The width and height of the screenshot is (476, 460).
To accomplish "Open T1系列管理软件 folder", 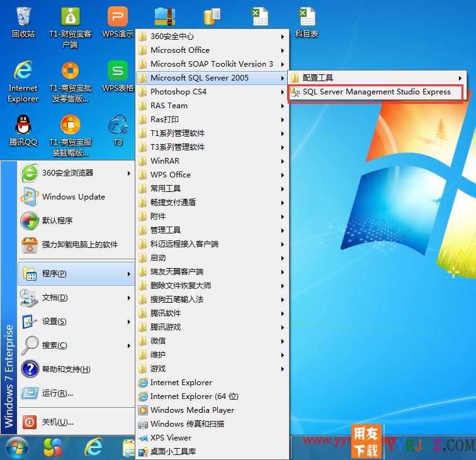I will pyautogui.click(x=212, y=133).
